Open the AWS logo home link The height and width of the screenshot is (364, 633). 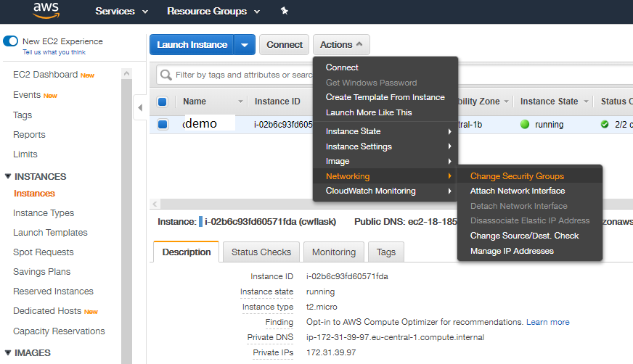(46, 11)
